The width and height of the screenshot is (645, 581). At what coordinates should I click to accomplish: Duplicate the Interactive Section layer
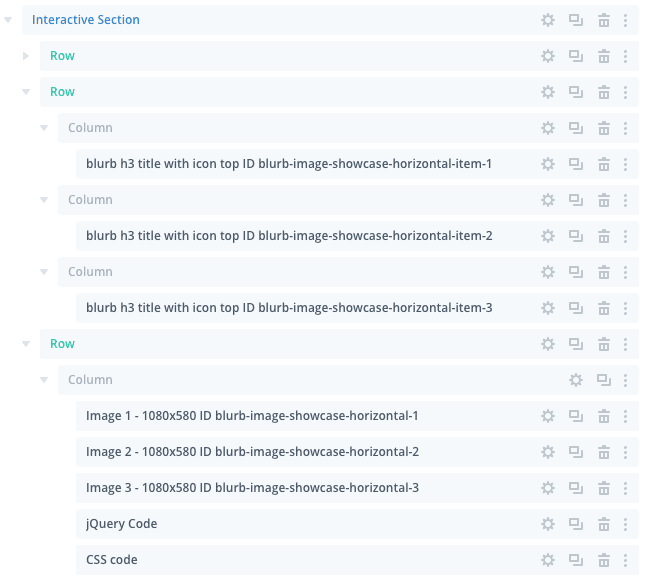pyautogui.click(x=575, y=20)
